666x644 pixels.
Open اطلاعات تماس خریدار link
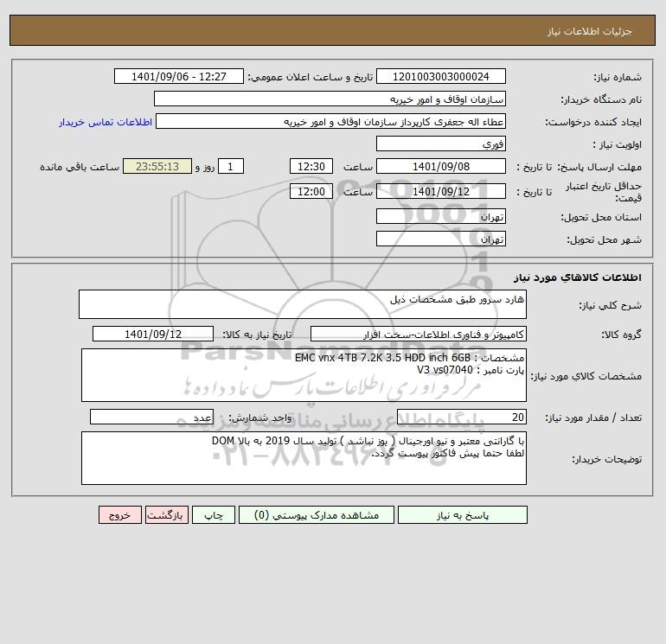point(106,122)
